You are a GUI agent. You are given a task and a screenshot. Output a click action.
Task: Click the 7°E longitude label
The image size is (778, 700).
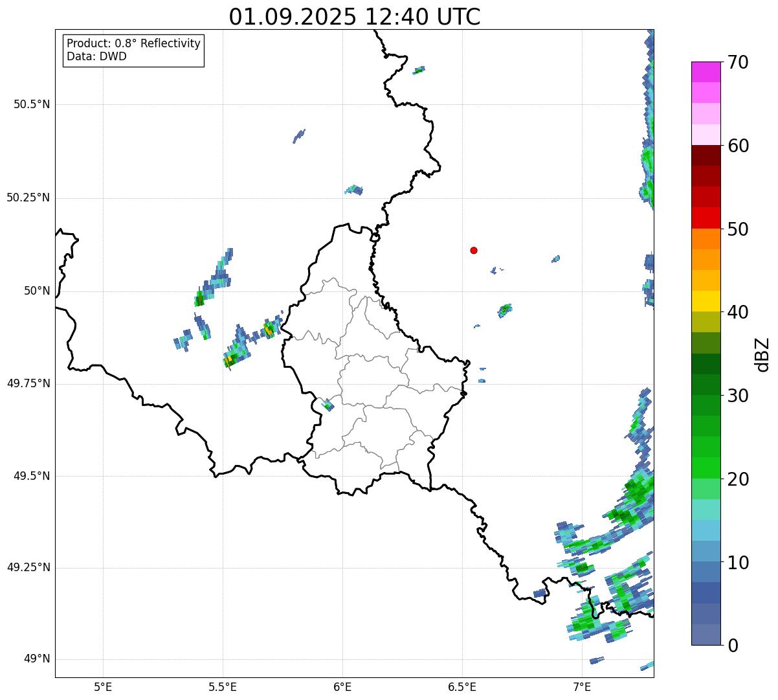tap(582, 686)
